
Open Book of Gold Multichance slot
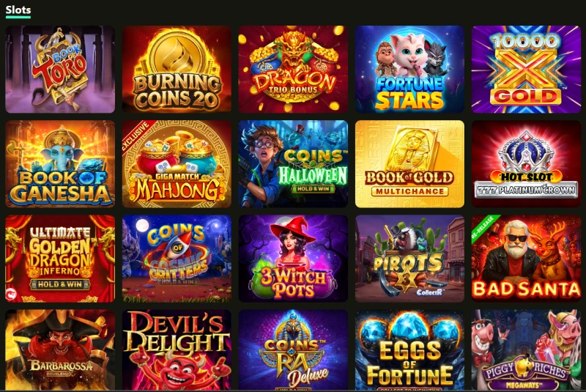coord(409,164)
